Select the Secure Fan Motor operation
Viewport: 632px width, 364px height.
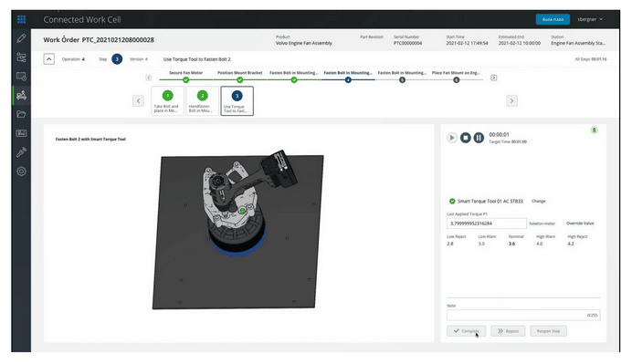(x=185, y=73)
